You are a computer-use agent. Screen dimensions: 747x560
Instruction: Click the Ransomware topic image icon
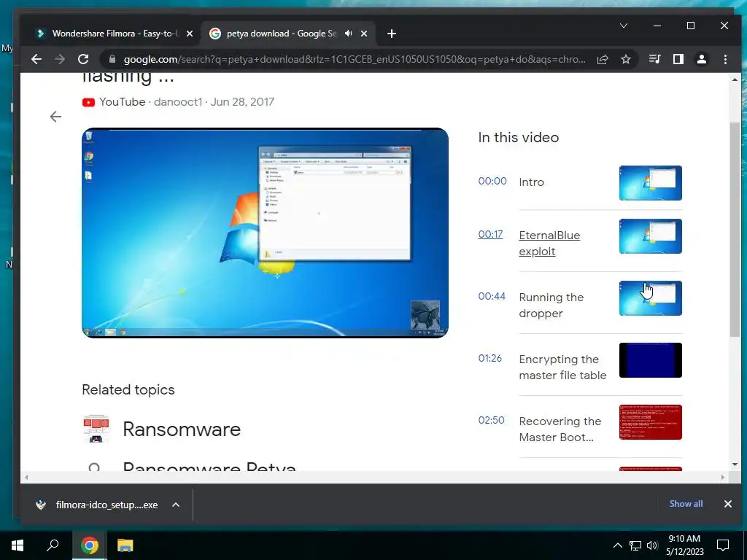96,429
